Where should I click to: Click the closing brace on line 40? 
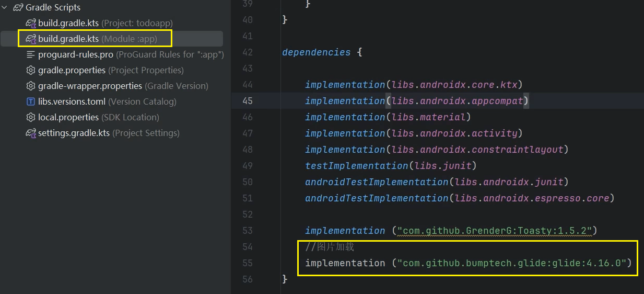(285, 20)
